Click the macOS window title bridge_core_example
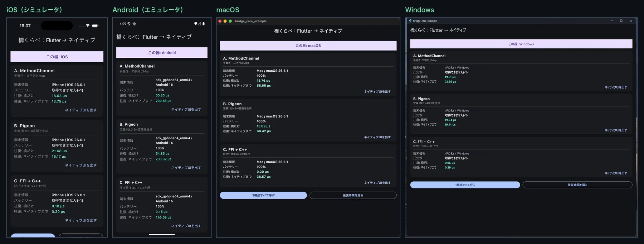The height and width of the screenshot is (244, 644). 251,21
